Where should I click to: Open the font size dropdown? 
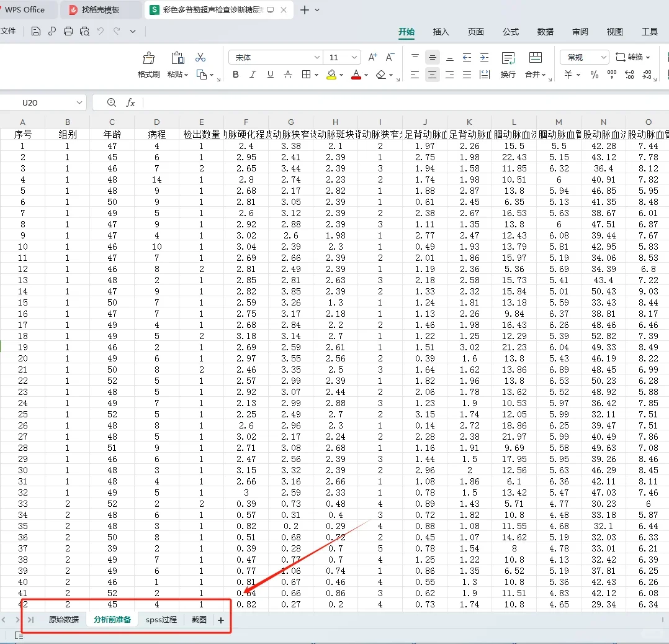tap(354, 57)
